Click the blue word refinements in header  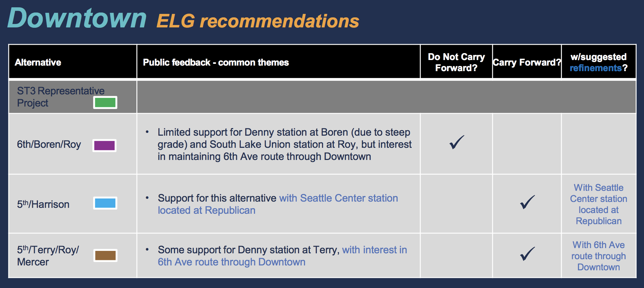[595, 68]
